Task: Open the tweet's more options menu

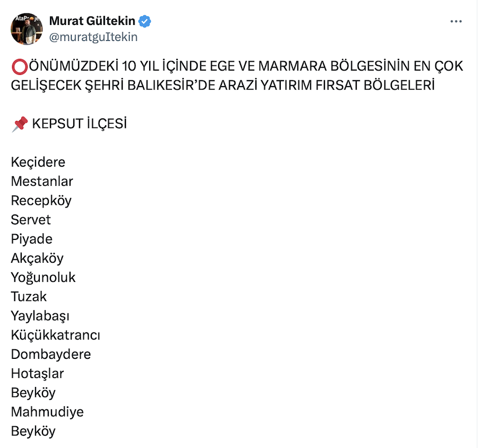Action: click(456, 22)
